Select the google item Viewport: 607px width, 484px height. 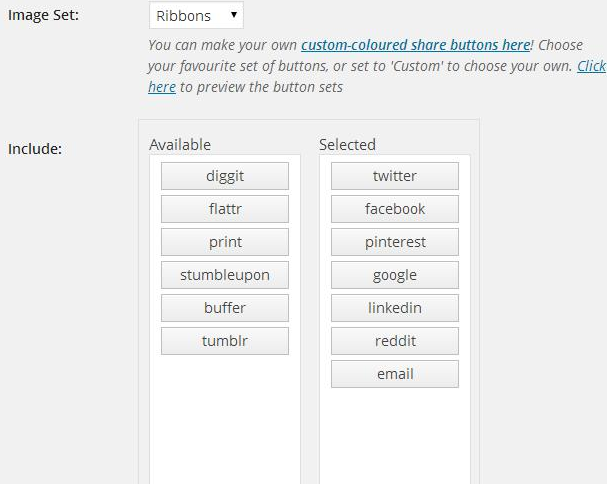click(395, 275)
